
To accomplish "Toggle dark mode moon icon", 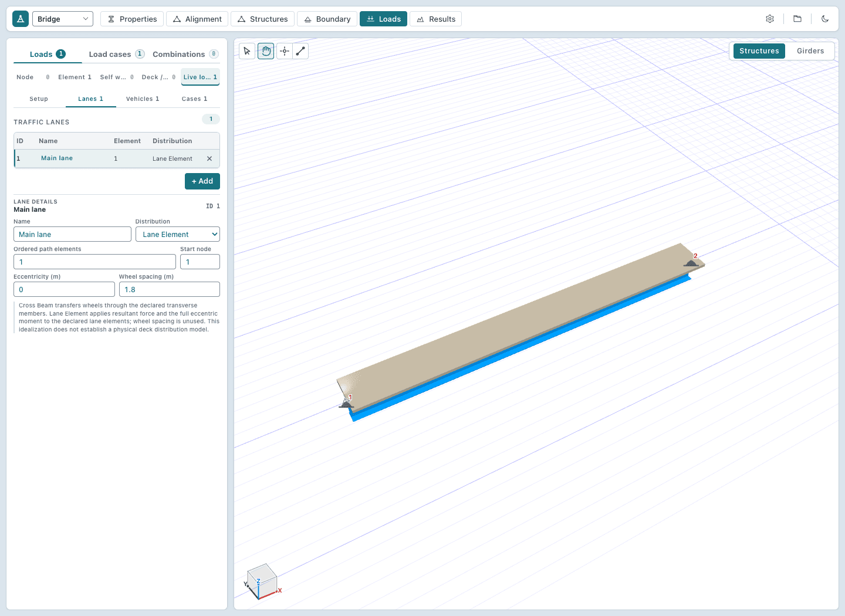I will click(825, 19).
